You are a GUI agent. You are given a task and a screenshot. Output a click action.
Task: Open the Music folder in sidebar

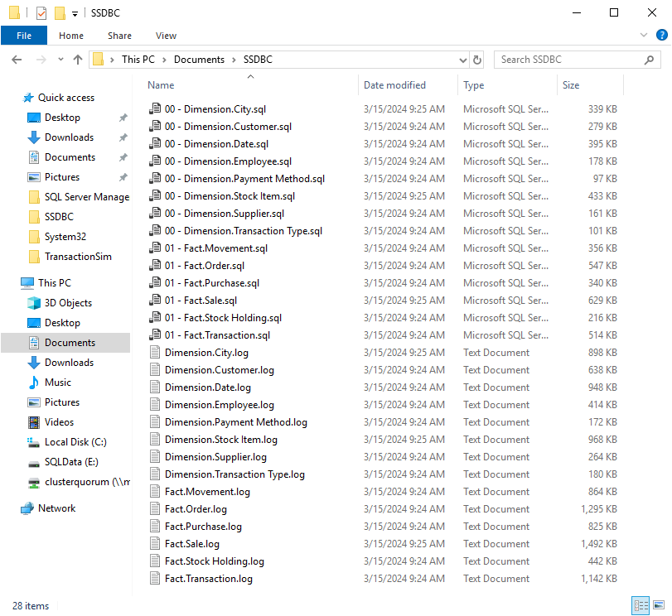pos(58,383)
